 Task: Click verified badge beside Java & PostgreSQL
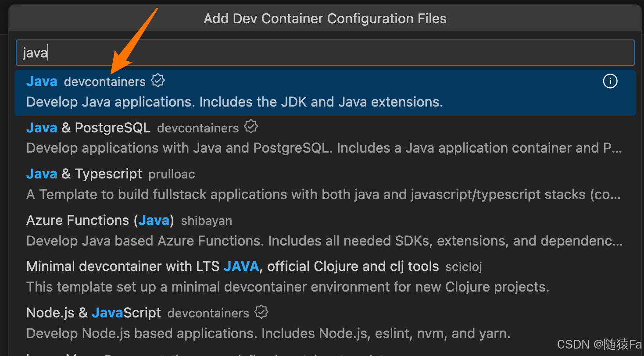pos(251,127)
